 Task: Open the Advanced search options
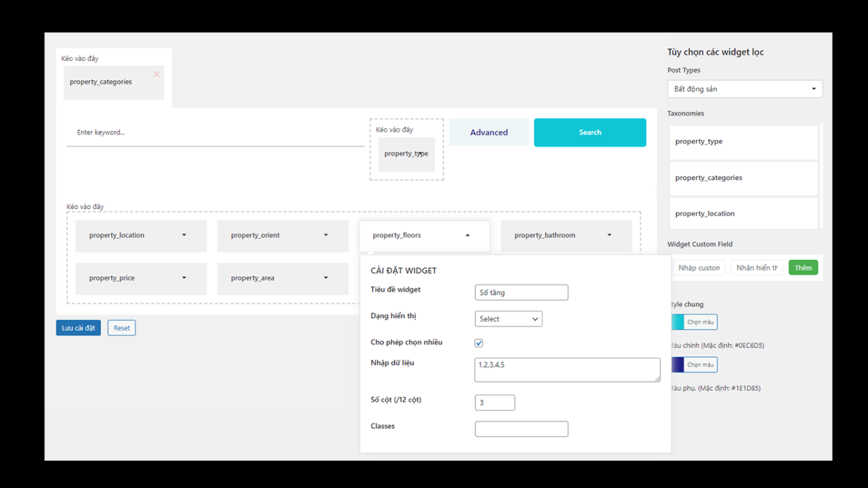coord(488,132)
